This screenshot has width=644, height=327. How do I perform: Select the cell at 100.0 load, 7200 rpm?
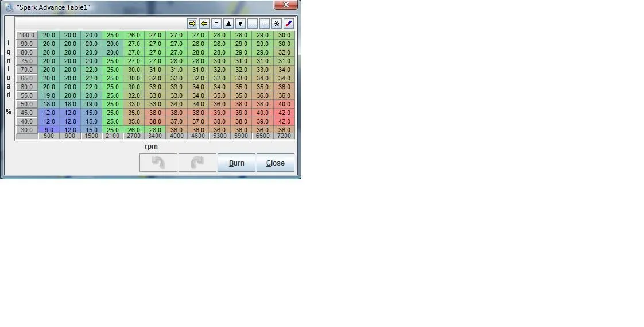(284, 35)
